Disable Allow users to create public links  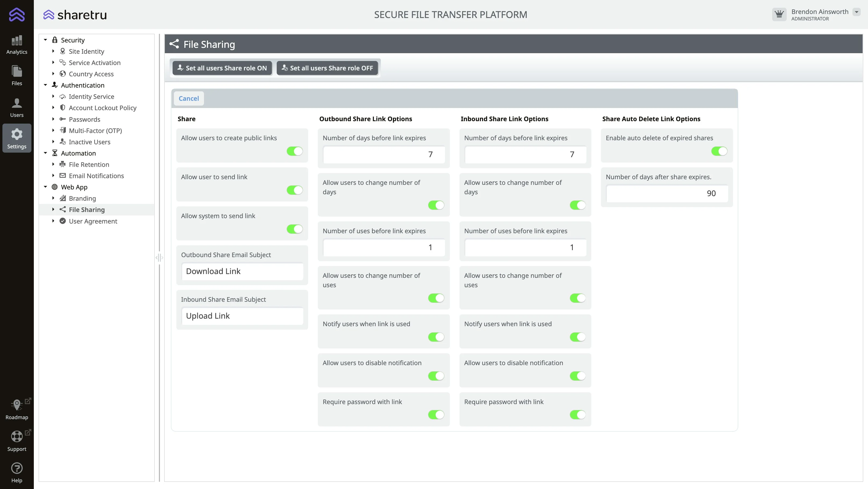click(294, 151)
